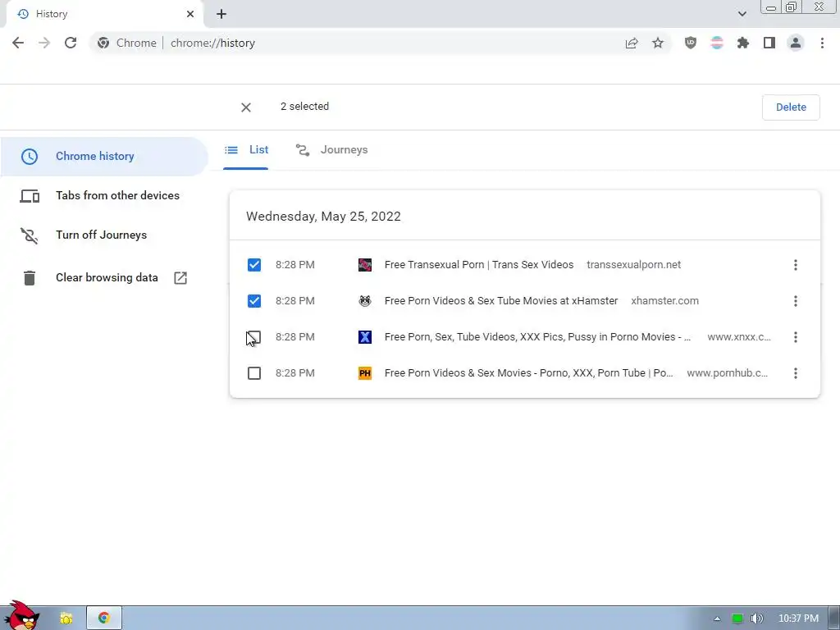Open Chrome's three-dot main menu
The height and width of the screenshot is (630, 840).
(x=822, y=43)
